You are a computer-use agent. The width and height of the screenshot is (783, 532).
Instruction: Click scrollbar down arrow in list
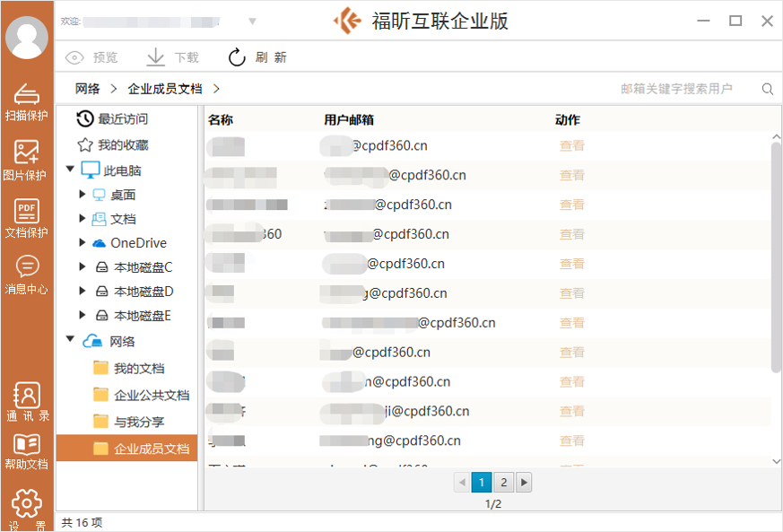point(776,461)
